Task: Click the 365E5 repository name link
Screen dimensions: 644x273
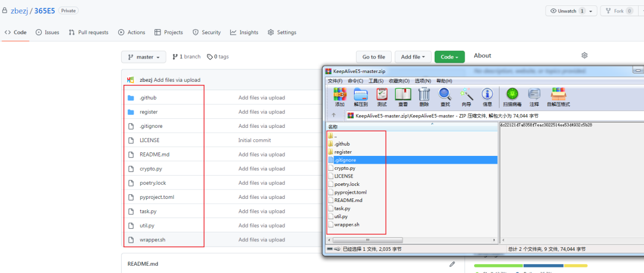Action: 44,11
